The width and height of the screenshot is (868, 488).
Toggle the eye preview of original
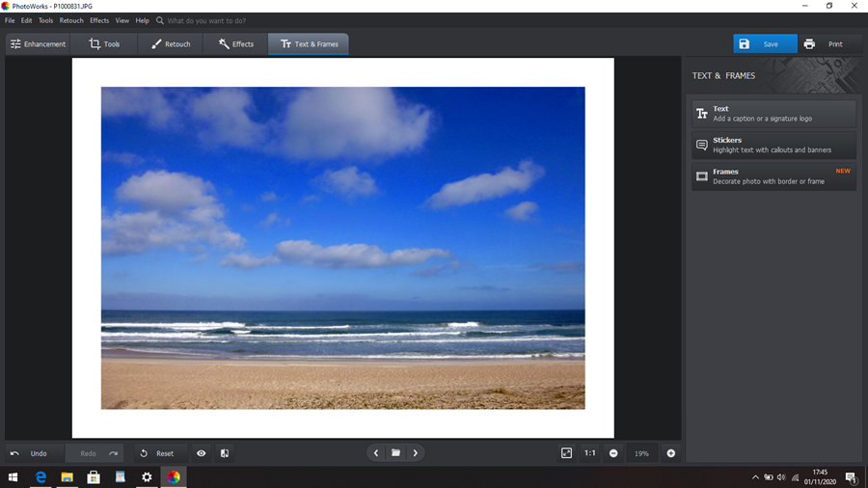pyautogui.click(x=202, y=453)
